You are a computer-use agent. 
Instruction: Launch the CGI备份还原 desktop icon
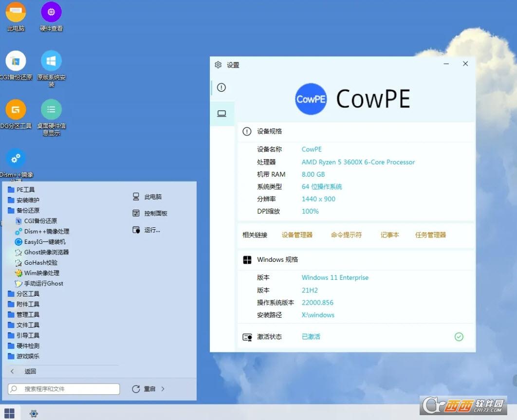(x=16, y=66)
